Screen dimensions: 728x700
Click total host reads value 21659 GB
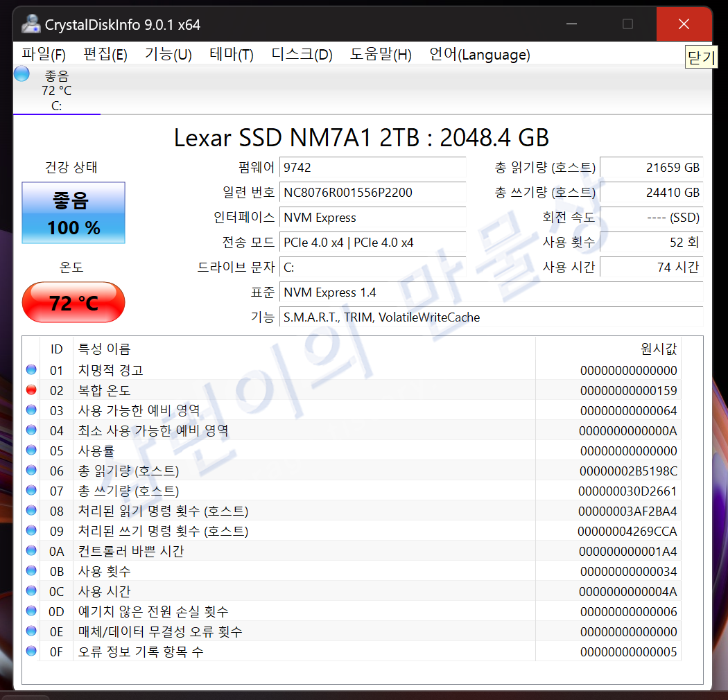click(x=652, y=167)
